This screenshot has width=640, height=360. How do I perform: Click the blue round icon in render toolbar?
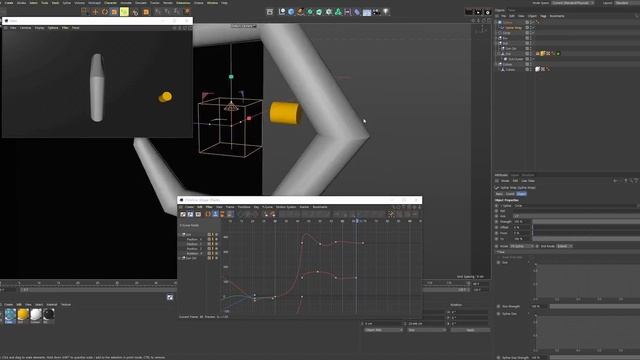(291, 12)
